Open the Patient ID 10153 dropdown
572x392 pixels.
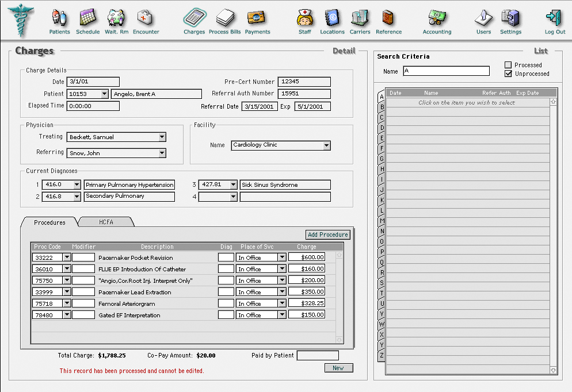click(x=104, y=94)
